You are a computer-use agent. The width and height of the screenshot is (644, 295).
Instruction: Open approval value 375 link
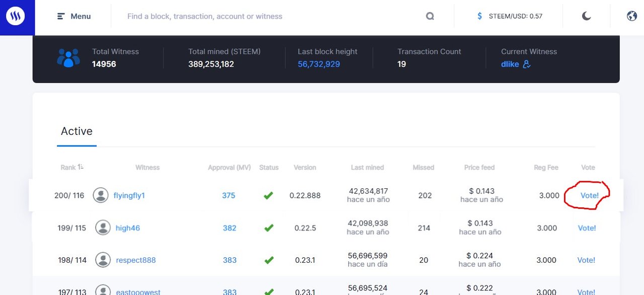point(228,195)
